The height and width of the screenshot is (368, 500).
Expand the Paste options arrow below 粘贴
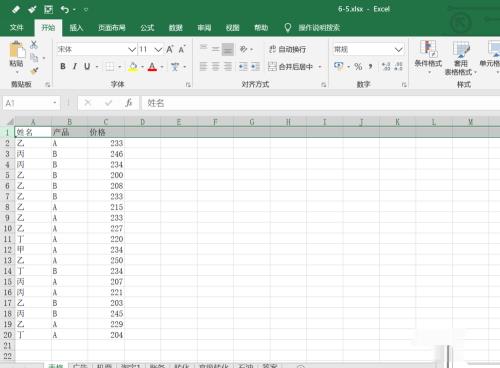point(17,72)
